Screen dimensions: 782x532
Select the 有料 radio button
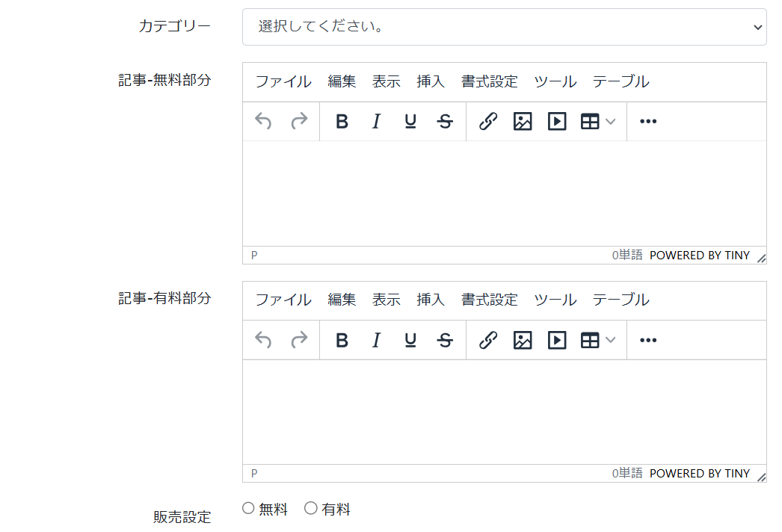[311, 509]
